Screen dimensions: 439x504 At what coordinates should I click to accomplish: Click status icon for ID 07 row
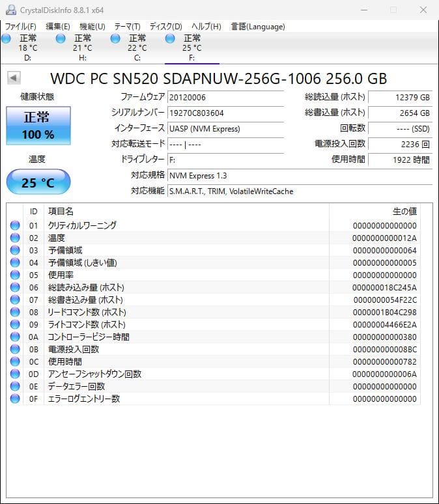[x=15, y=300]
